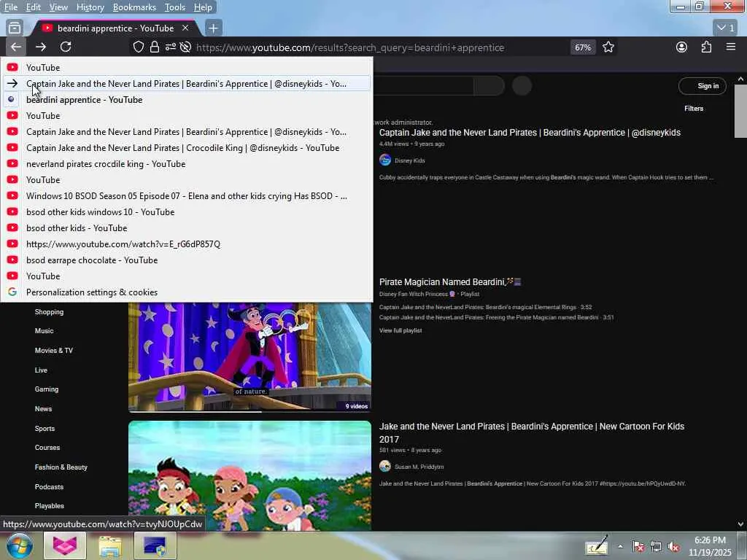Go back using the back arrow
Screen dimensions: 747x560
coord(16,47)
